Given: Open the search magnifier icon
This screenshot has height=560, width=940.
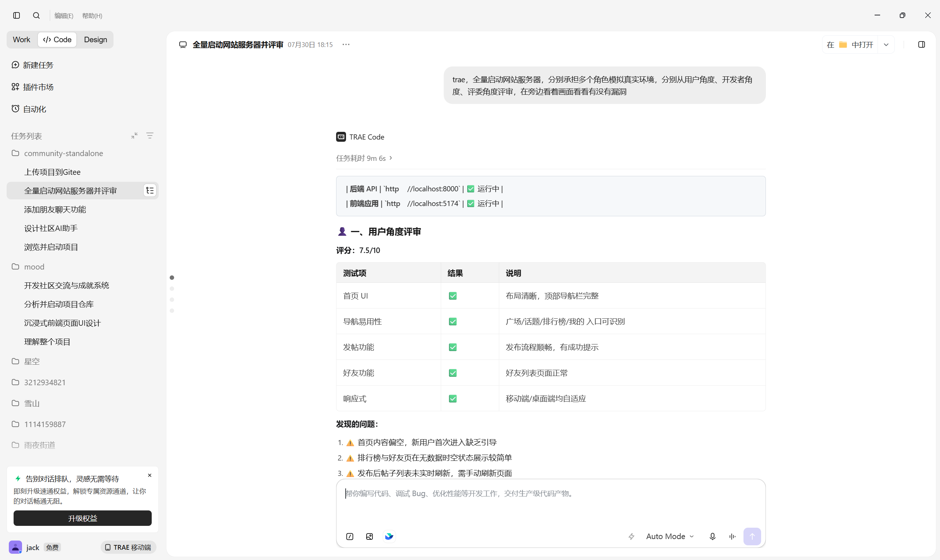Looking at the screenshot, I should [x=36, y=15].
